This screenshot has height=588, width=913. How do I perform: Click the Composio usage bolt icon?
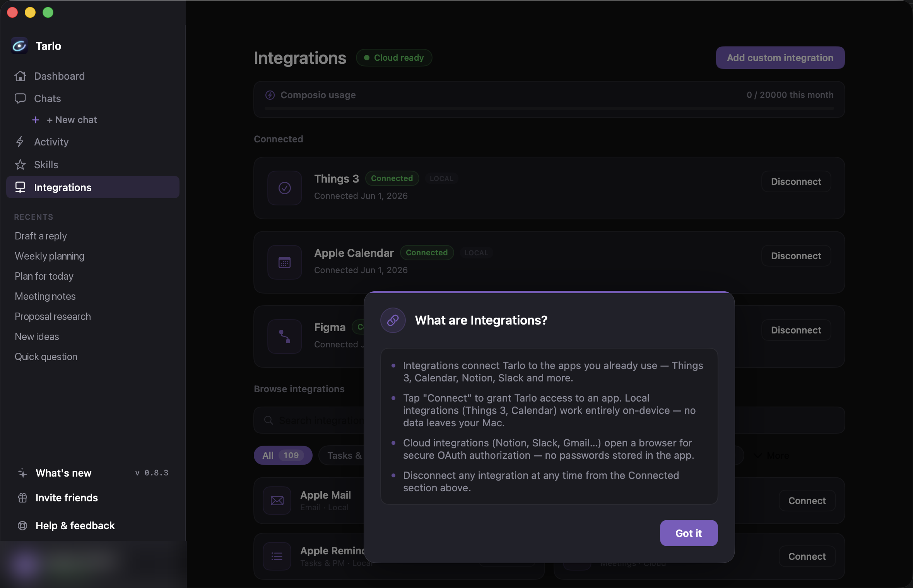[270, 95]
